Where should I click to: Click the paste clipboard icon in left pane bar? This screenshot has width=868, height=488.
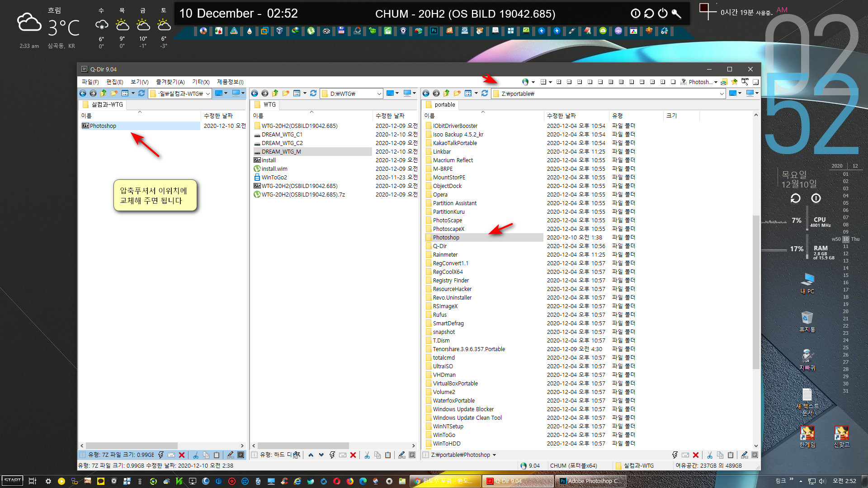(217, 455)
